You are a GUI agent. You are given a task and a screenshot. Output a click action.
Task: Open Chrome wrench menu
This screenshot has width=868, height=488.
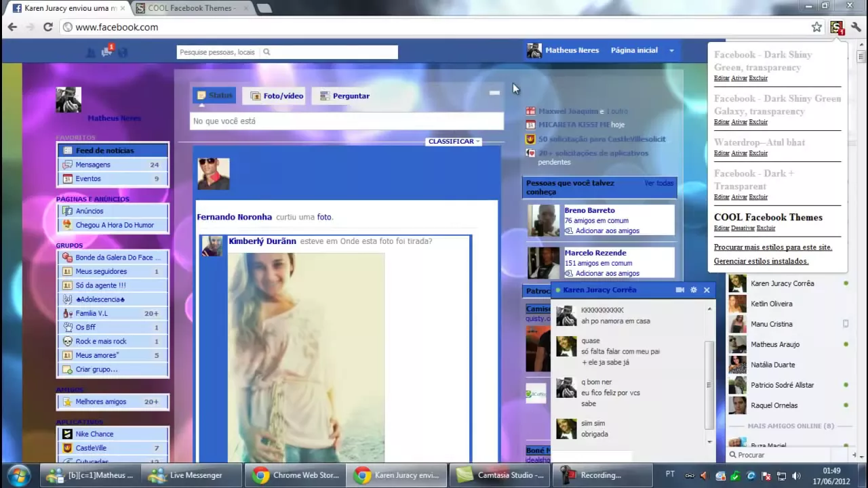[x=856, y=27]
